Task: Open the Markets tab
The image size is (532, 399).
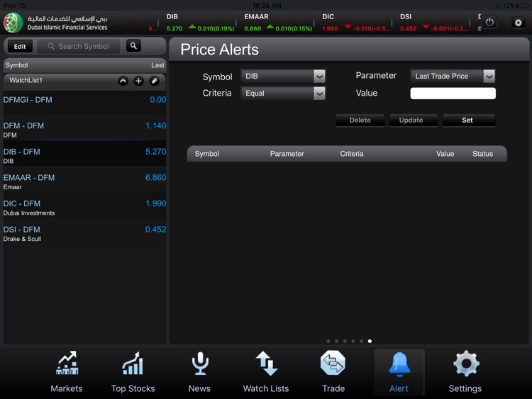Action: tap(67, 372)
